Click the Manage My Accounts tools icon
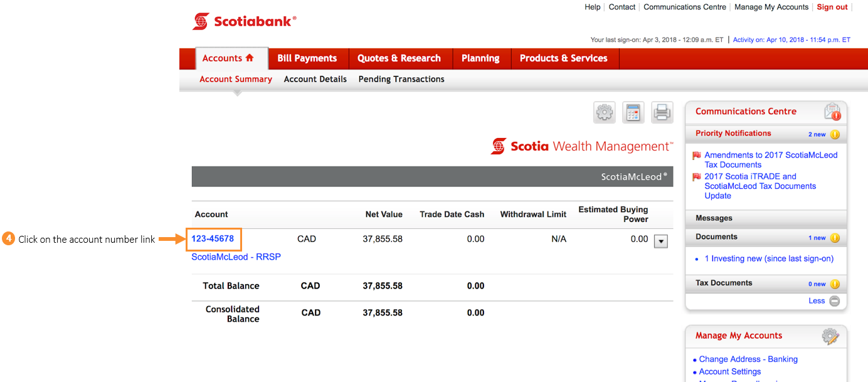 (x=831, y=336)
